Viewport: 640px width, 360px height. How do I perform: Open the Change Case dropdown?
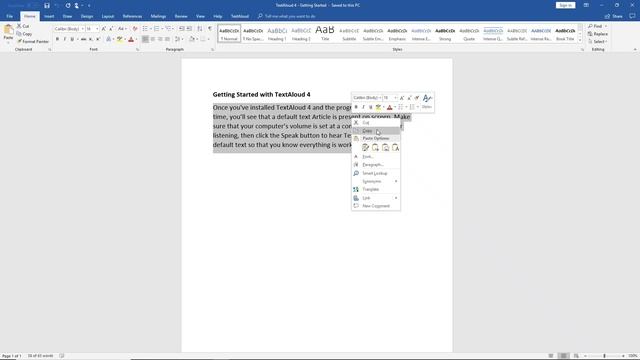click(x=122, y=29)
